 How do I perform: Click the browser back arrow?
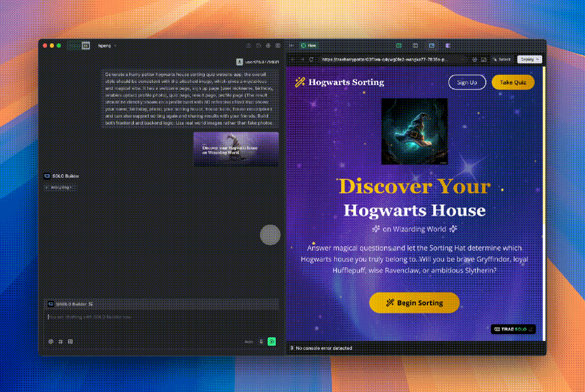point(293,60)
